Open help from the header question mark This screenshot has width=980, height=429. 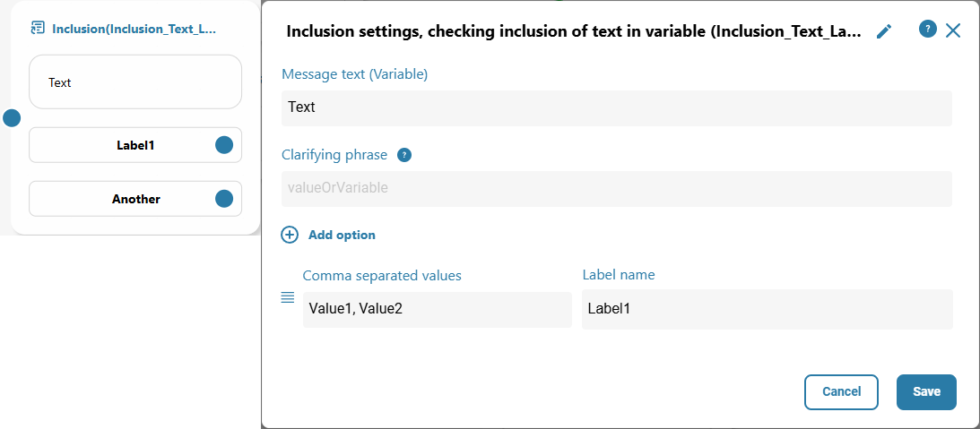click(928, 30)
